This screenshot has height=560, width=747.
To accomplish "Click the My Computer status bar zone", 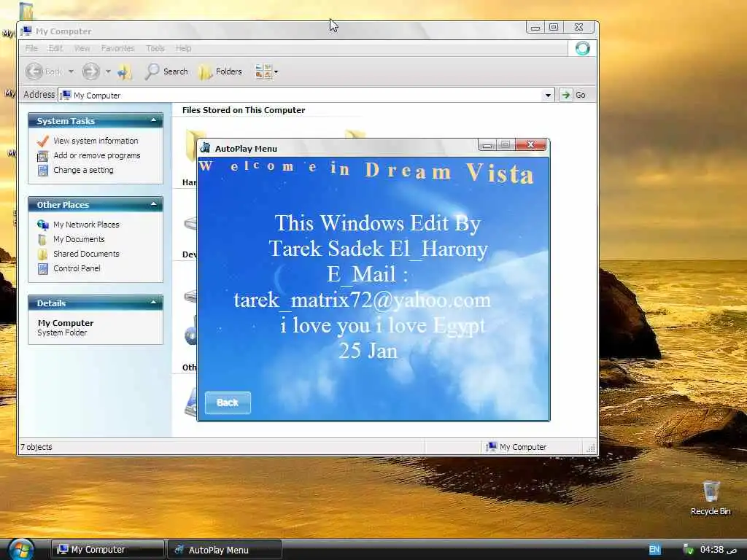I will [516, 447].
